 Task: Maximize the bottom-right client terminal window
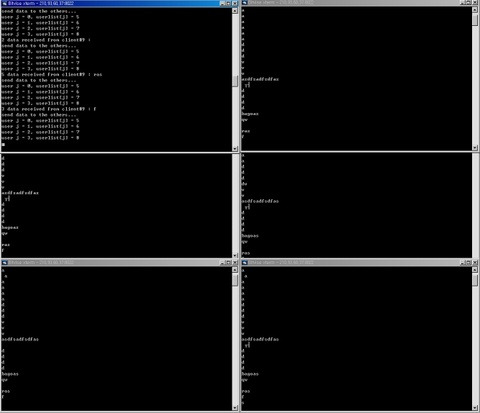[469, 262]
